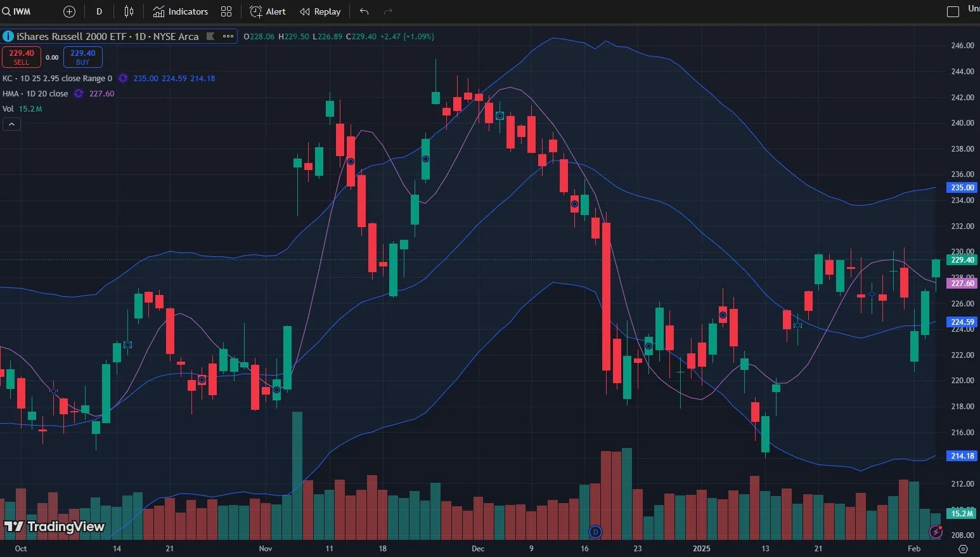Image resolution: width=980 pixels, height=557 pixels.
Task: Open the D interval dropdown
Action: point(99,11)
